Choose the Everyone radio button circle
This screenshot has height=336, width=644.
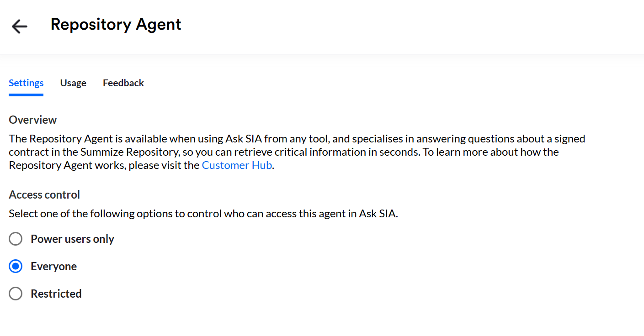pyautogui.click(x=16, y=266)
